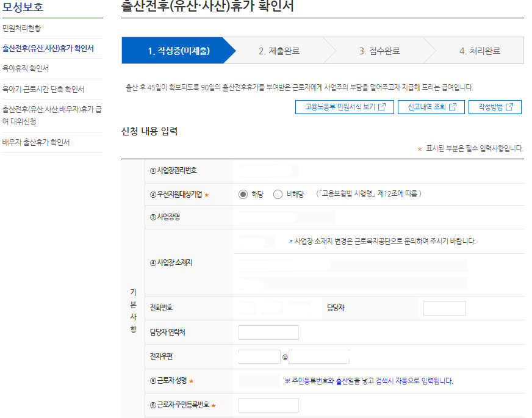The width and height of the screenshot is (532, 418).
Task: Click the 담당자 name input box
Action: (444, 308)
